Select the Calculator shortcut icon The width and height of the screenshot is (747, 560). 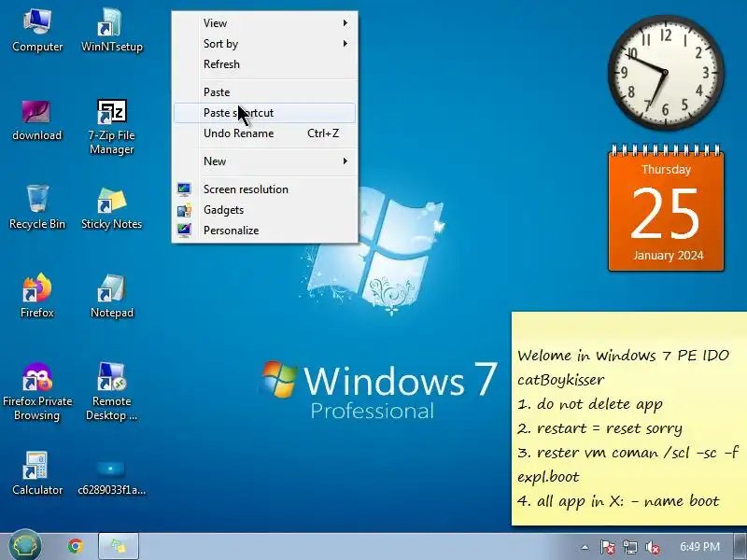pos(37,473)
